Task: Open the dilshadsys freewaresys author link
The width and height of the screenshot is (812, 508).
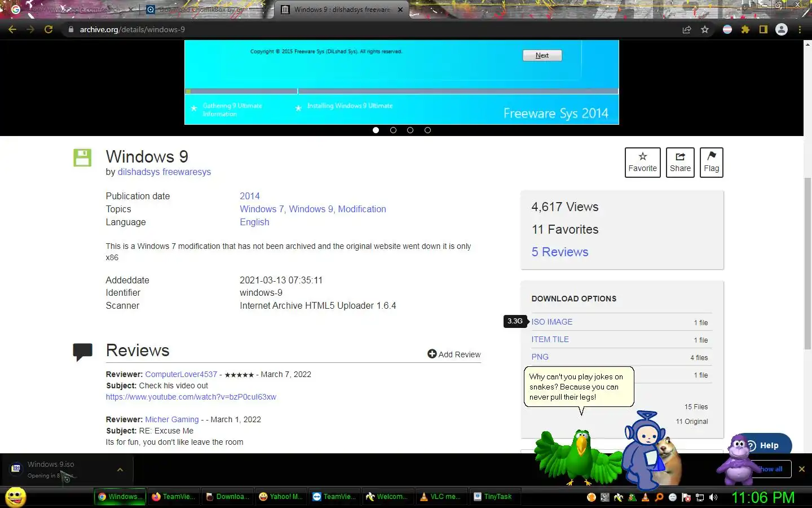Action: 164,172
